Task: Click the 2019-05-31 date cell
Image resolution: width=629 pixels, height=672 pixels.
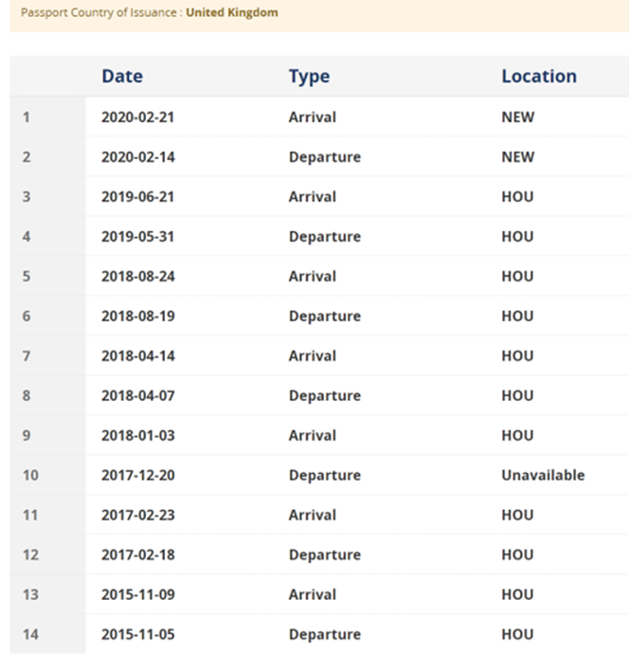Action: point(137,237)
